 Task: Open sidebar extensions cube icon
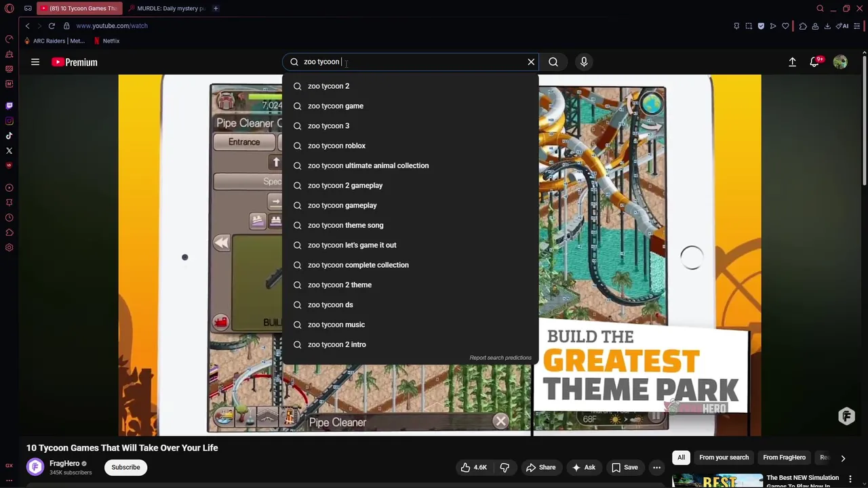(9, 232)
